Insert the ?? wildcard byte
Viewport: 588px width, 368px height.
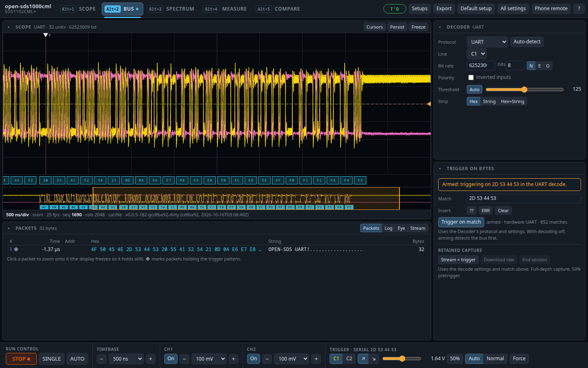472,211
